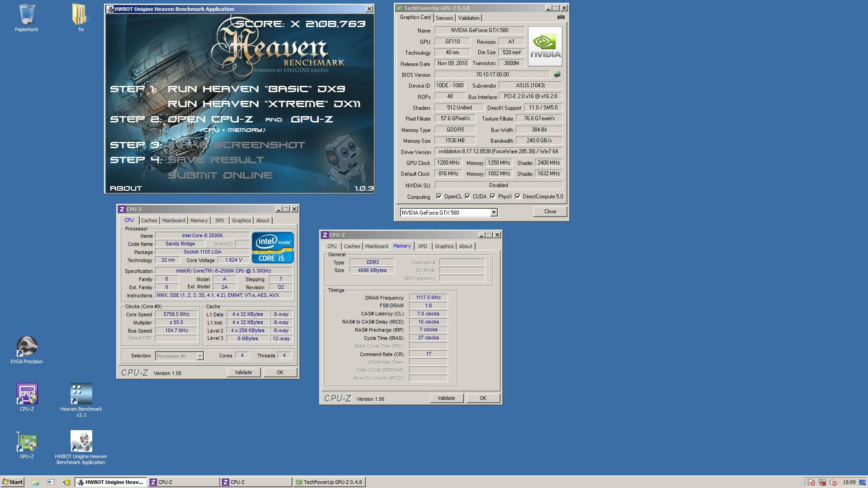868x488 pixels.
Task: Click Save Result in HWBOT app
Action: click(x=216, y=160)
